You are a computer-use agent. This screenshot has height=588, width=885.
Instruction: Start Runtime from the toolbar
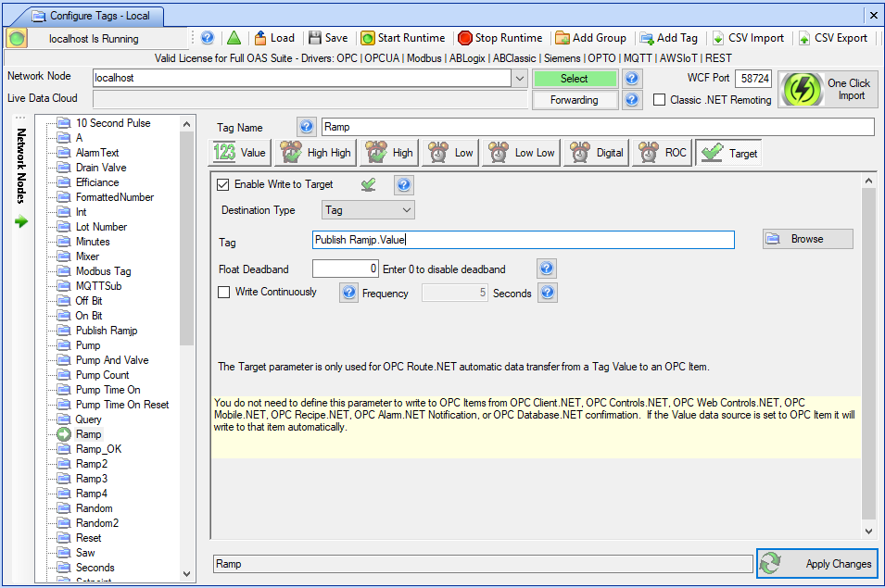[403, 38]
